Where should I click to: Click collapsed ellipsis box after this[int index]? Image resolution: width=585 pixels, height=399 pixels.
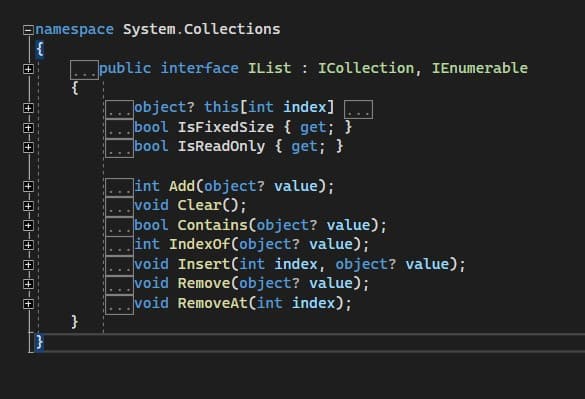pos(358,109)
